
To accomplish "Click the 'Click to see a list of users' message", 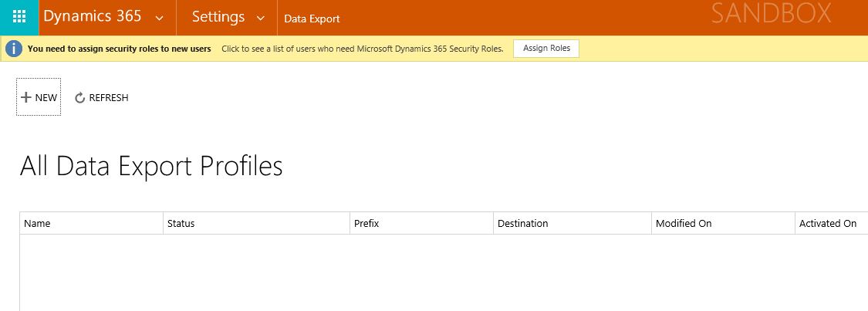I will tap(362, 49).
